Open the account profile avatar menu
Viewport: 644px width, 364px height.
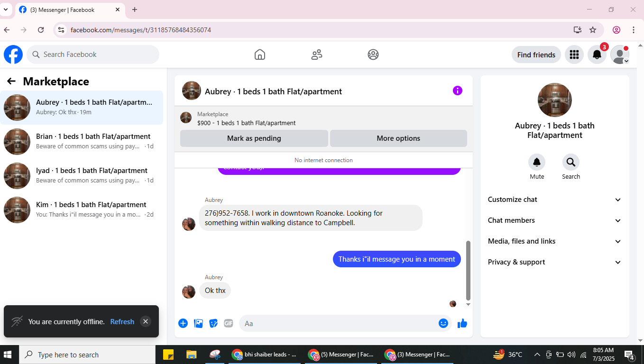tap(620, 55)
